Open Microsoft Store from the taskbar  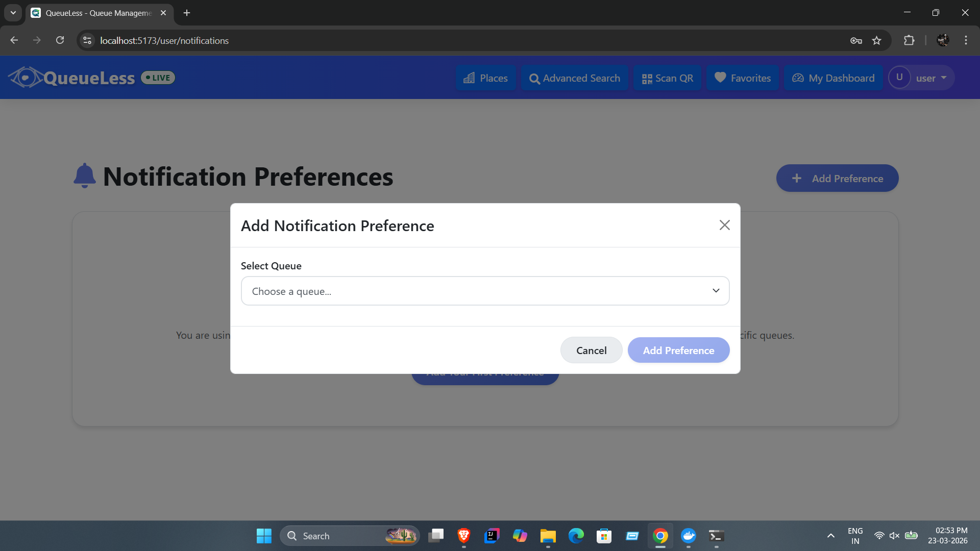[604, 536]
